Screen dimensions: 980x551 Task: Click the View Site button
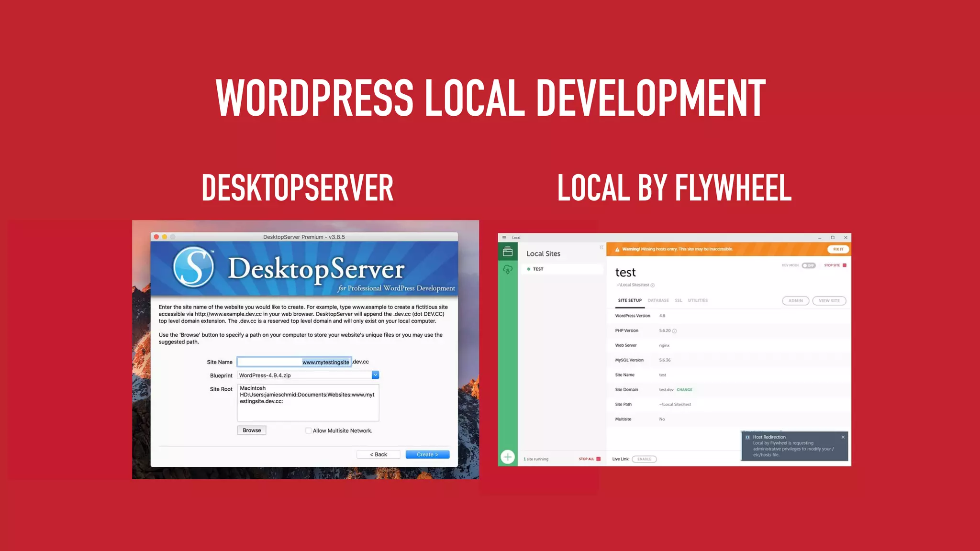click(x=829, y=301)
